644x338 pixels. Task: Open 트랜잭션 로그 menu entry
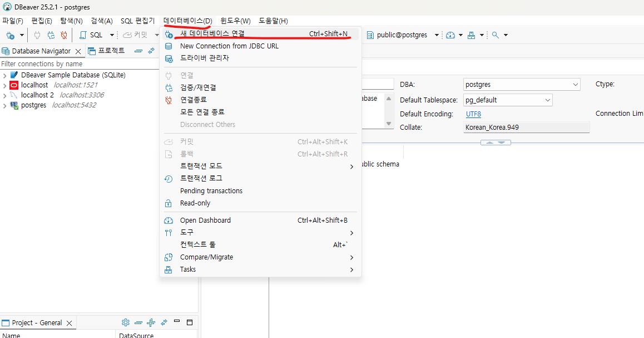[260, 178]
